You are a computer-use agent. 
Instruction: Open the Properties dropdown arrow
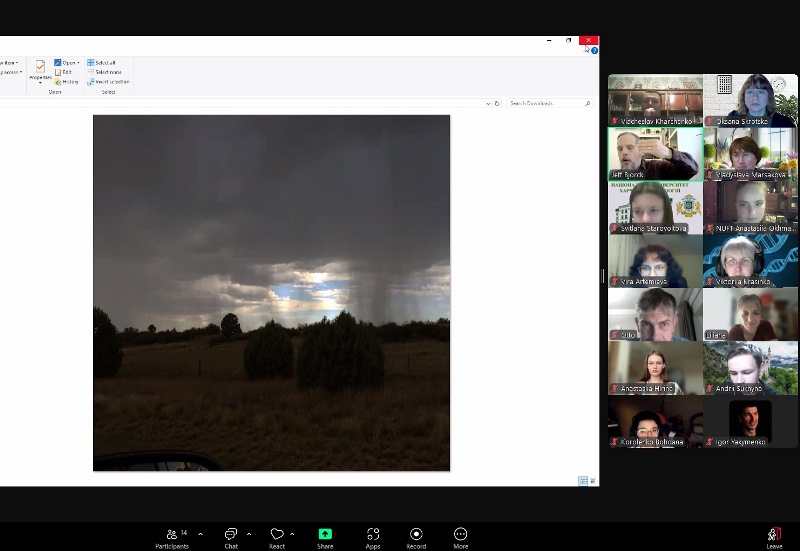pyautogui.click(x=40, y=83)
